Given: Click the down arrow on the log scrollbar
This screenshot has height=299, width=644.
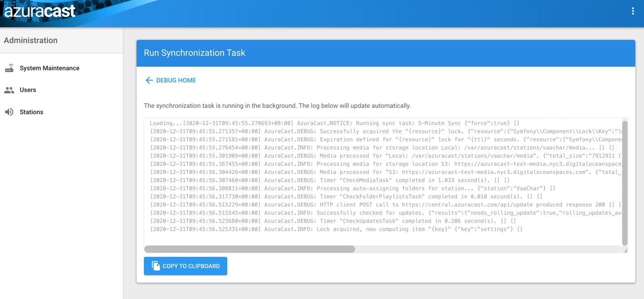Looking at the screenshot, I should [625, 241].
